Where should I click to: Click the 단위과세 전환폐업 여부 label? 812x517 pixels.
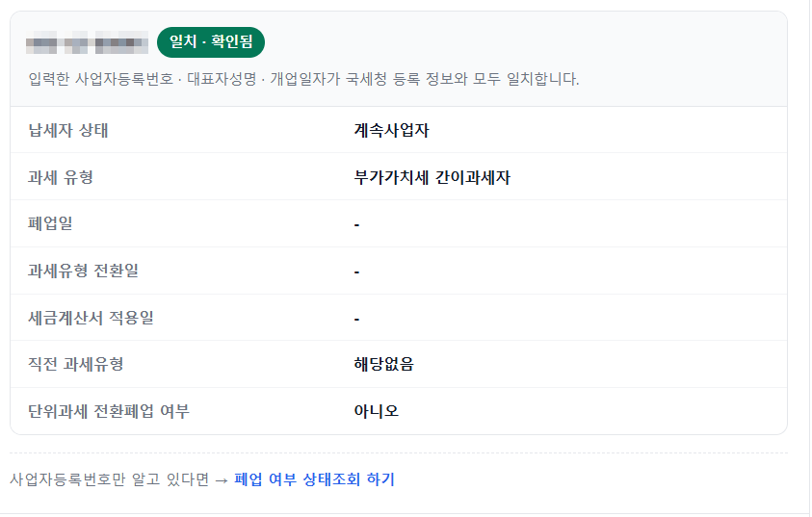tap(109, 411)
